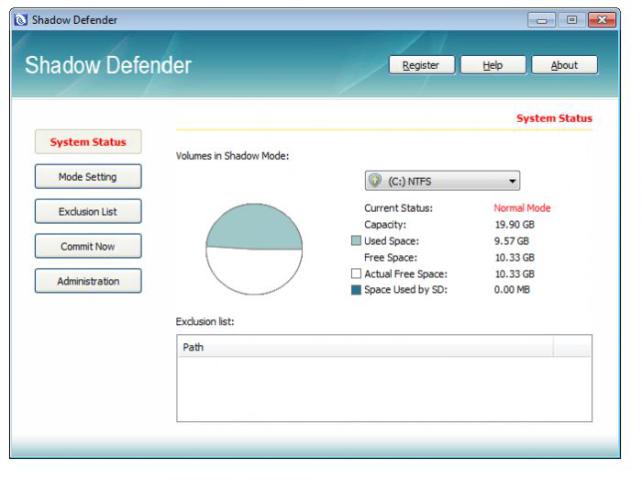
Task: Click the lightbulb icon beside (C:) NTFS
Action: pyautogui.click(x=376, y=182)
